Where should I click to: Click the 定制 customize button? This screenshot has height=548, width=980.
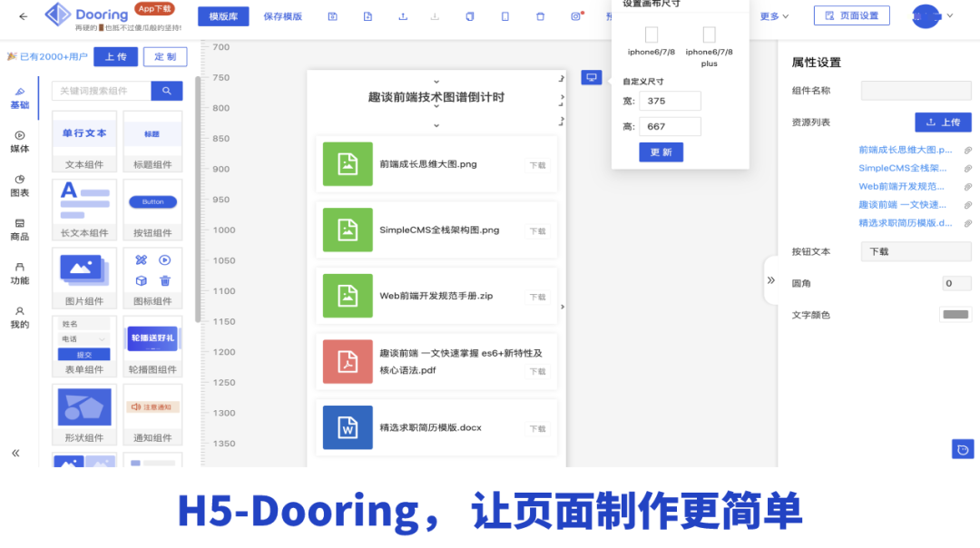tap(165, 56)
